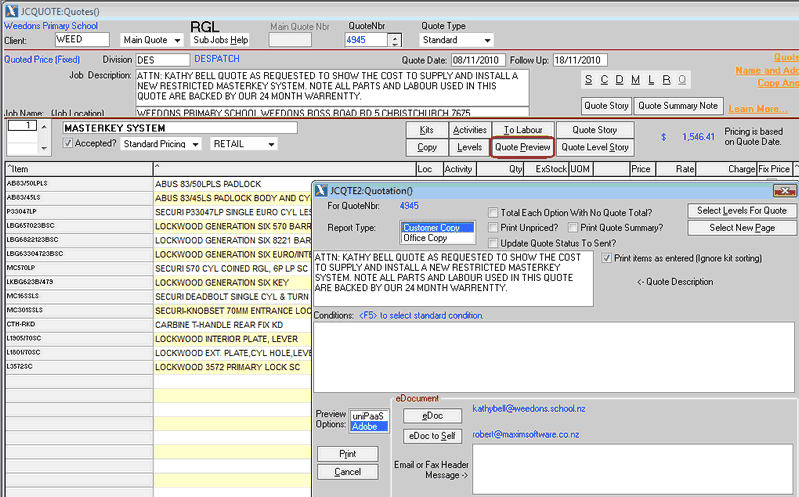This screenshot has height=497, width=799.
Task: Enable Total Each Option With No Quote Total
Action: (493, 213)
